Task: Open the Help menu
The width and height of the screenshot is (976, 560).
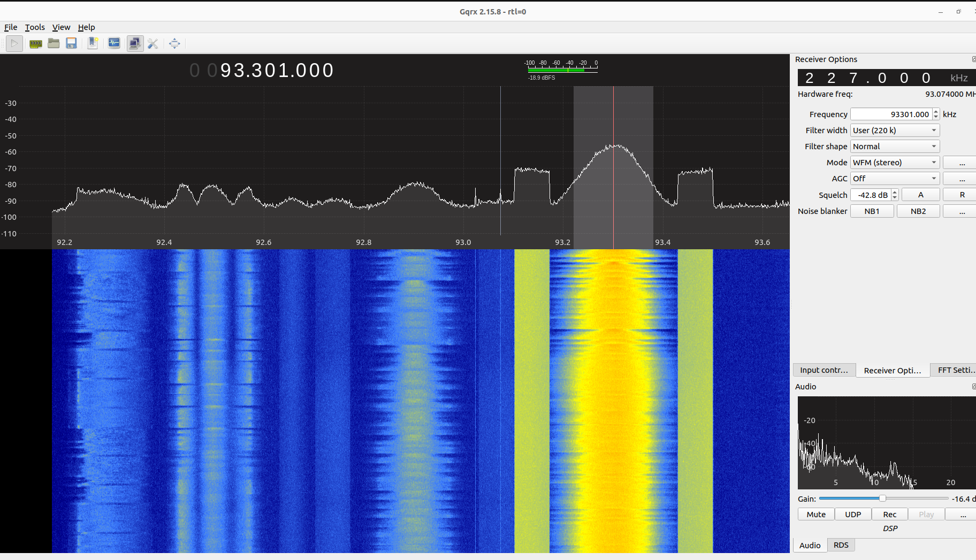Action: click(x=86, y=27)
